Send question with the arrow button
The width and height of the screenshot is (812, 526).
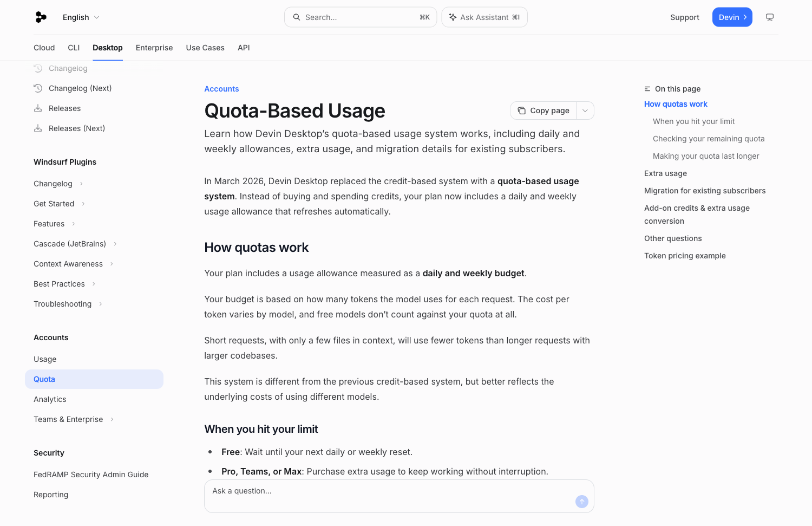click(x=582, y=502)
